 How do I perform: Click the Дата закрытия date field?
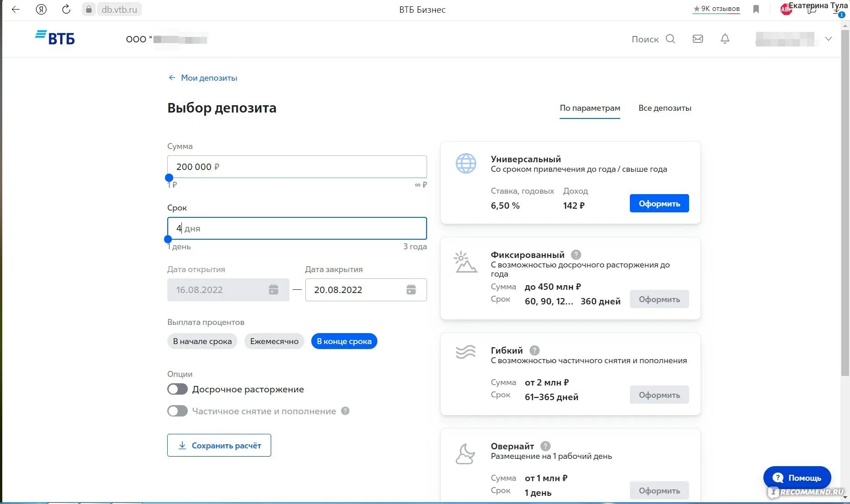pos(366,290)
